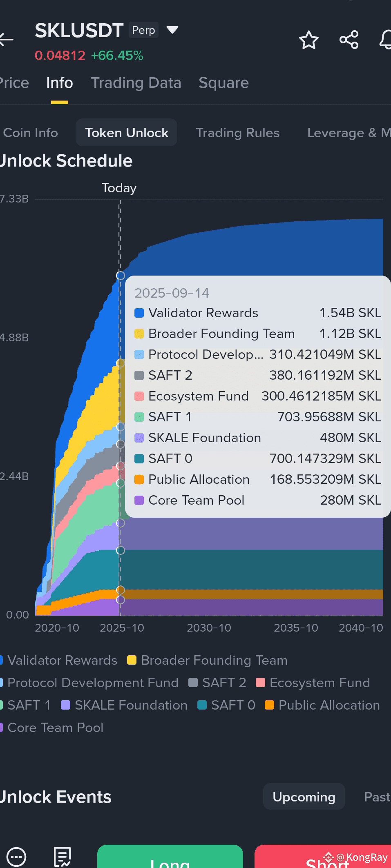Toggle SAFT 2 legend series

point(217,683)
